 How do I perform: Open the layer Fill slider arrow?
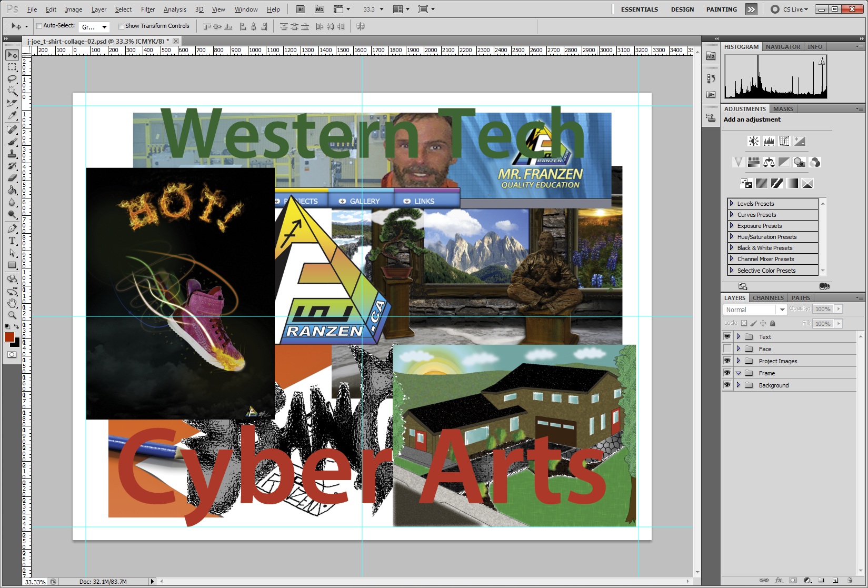tap(839, 323)
